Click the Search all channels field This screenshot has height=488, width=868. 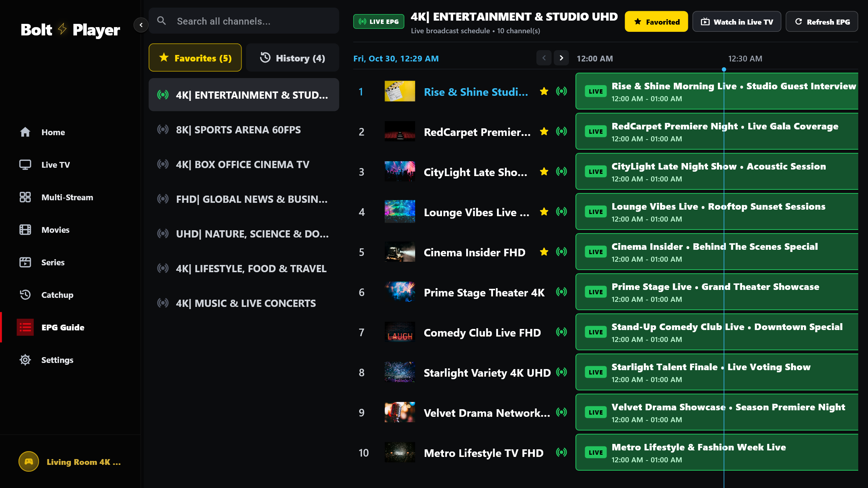tap(244, 21)
